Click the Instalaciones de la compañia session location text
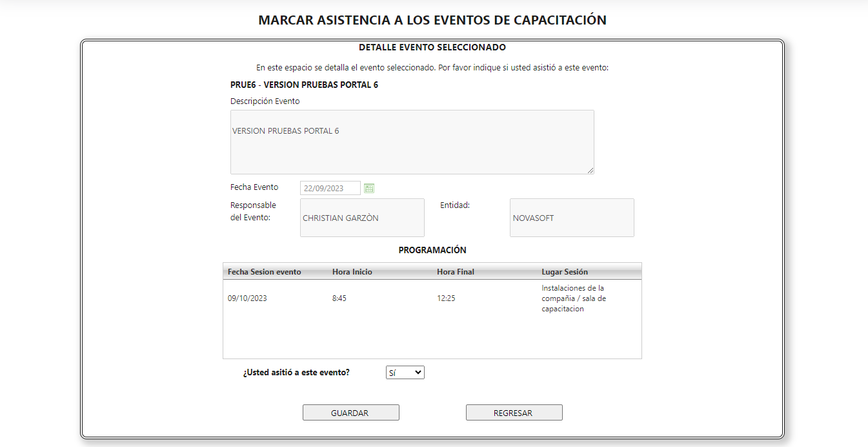Image resolution: width=868 pixels, height=447 pixels. [573, 298]
